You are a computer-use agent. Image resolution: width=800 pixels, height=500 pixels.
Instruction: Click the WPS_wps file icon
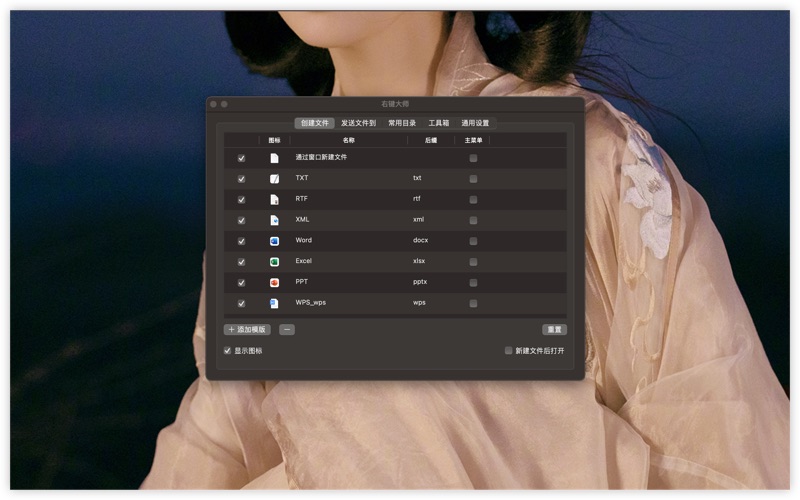[274, 304]
